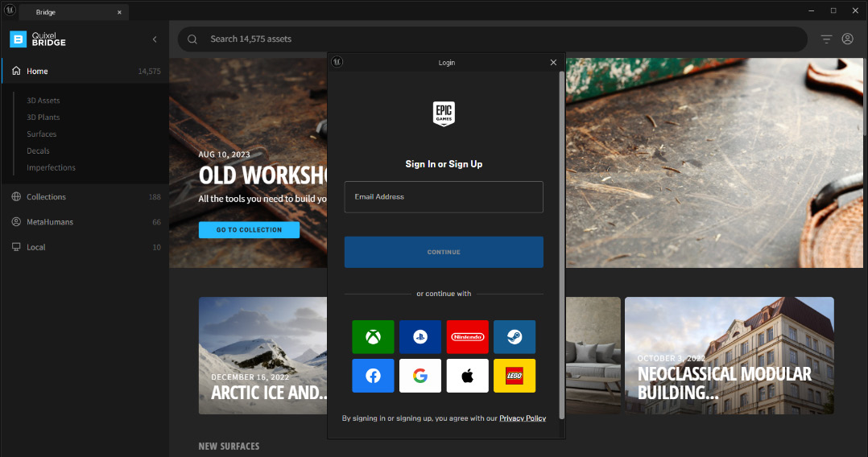Sign in with LEGO account
868x457 pixels.
pyautogui.click(x=515, y=376)
